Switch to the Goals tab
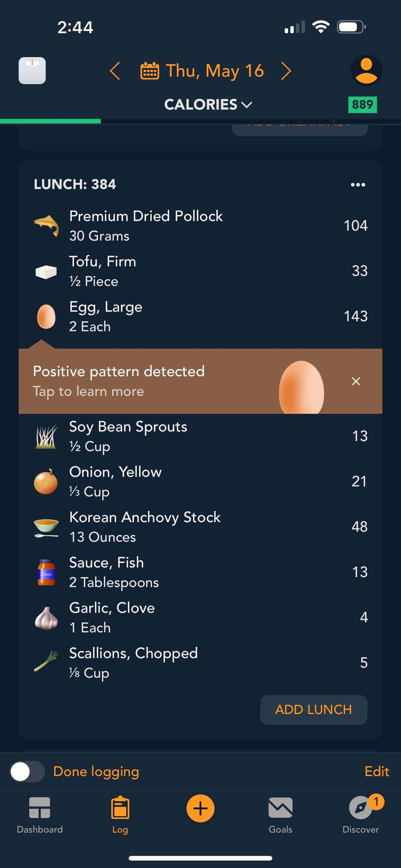 pyautogui.click(x=280, y=815)
